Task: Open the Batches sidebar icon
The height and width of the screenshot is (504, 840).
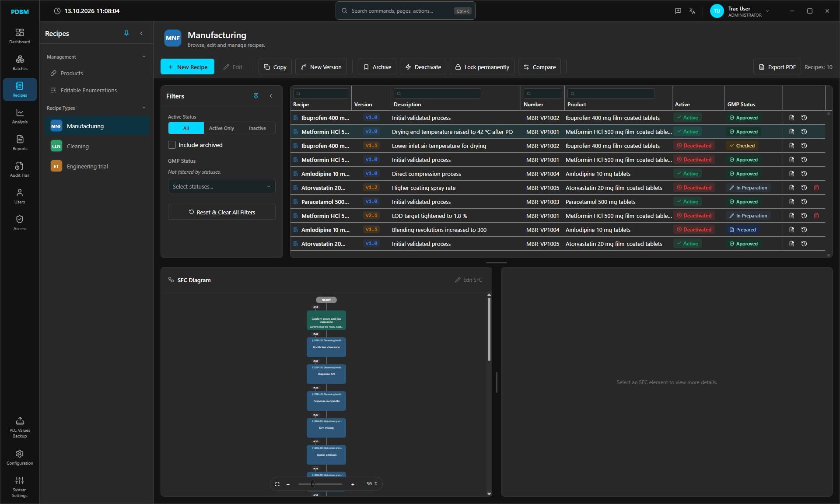Action: pos(20,63)
